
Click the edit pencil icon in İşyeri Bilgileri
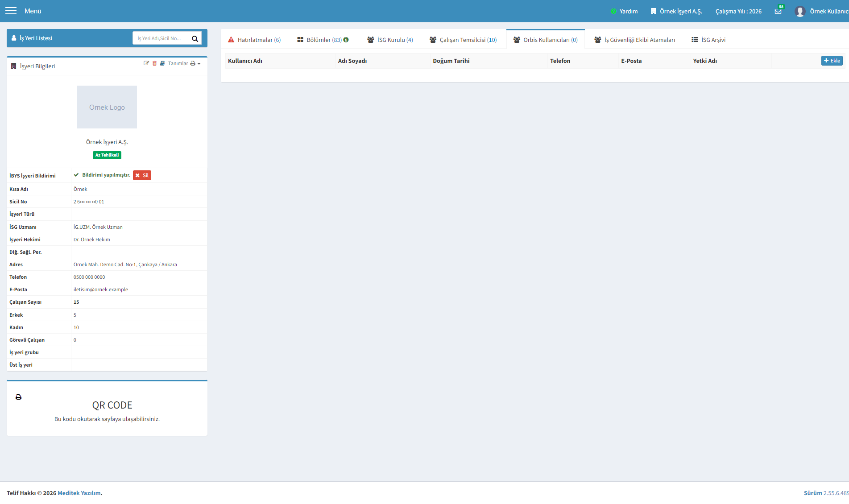point(146,63)
